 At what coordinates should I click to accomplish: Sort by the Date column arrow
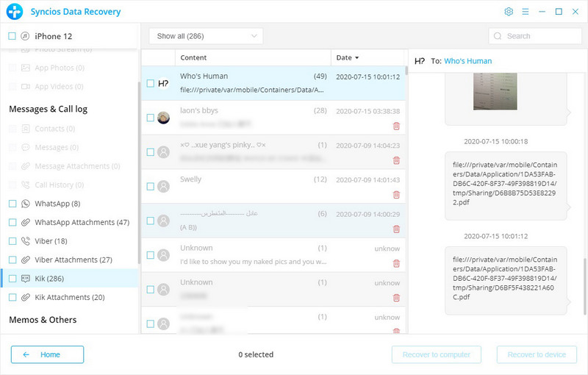tap(356, 58)
